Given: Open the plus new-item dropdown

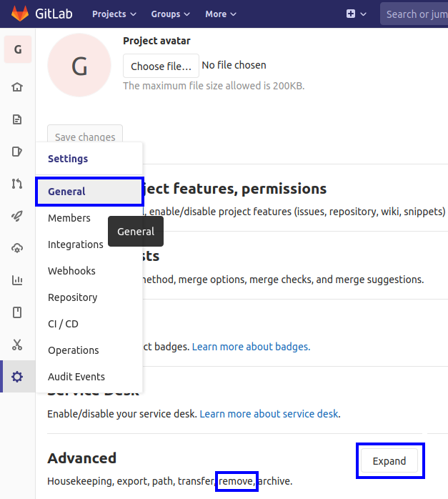Looking at the screenshot, I should (356, 14).
